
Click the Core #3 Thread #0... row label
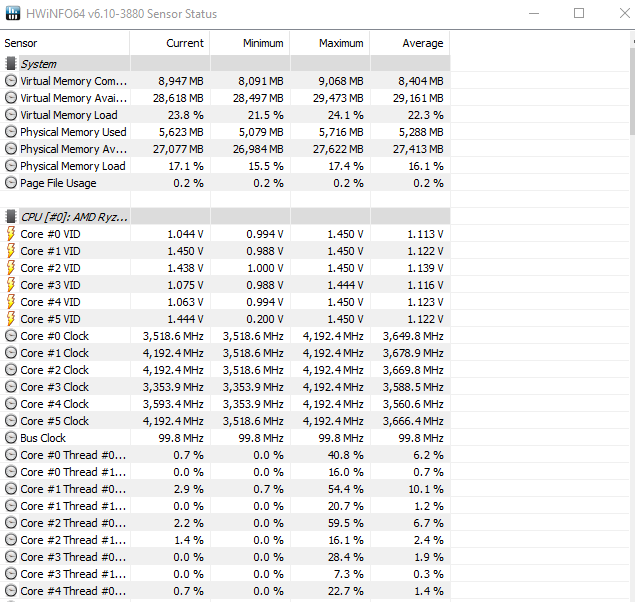point(73,557)
